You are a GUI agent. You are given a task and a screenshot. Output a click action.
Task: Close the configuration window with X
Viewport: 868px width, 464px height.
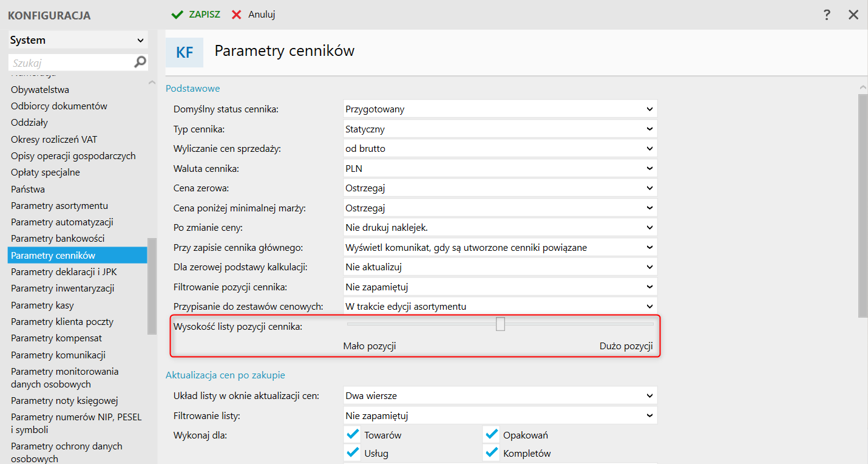853,15
